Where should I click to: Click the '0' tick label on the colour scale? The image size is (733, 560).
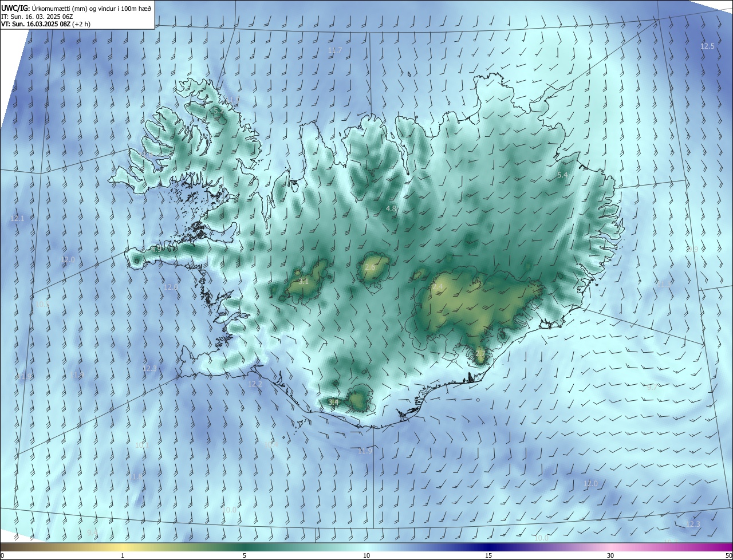2,555
